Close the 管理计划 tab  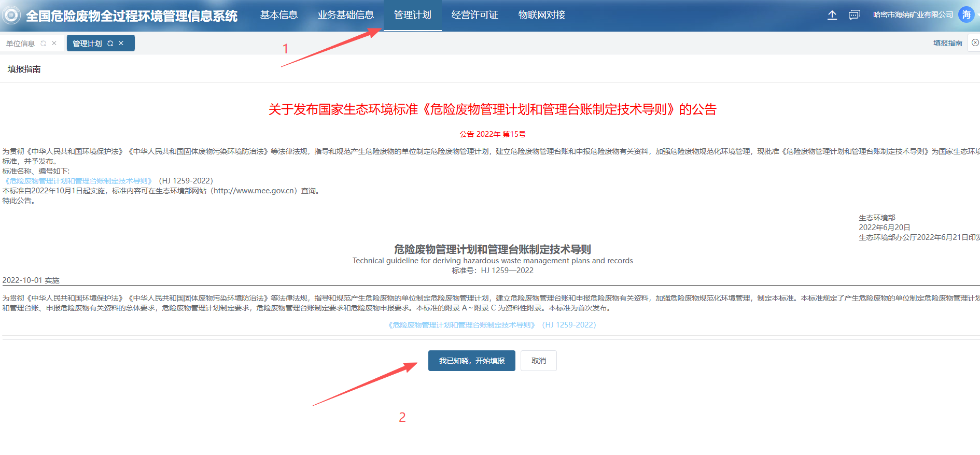pos(121,44)
